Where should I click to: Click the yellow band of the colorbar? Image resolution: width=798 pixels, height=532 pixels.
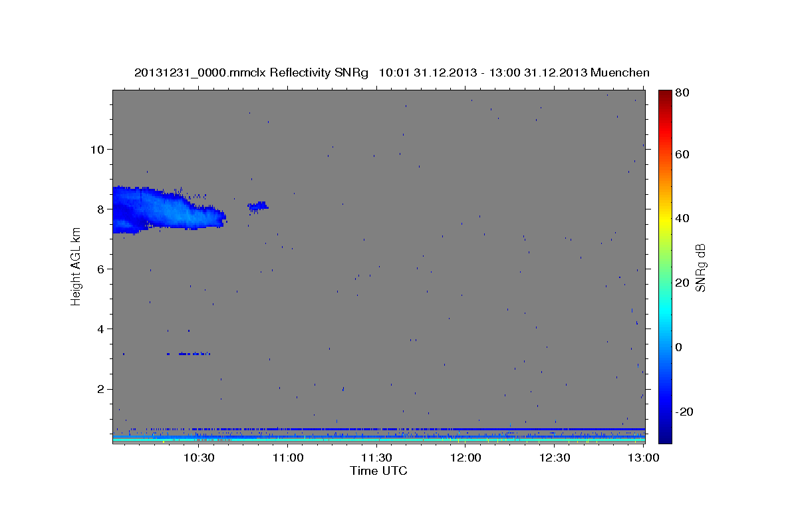[665, 218]
